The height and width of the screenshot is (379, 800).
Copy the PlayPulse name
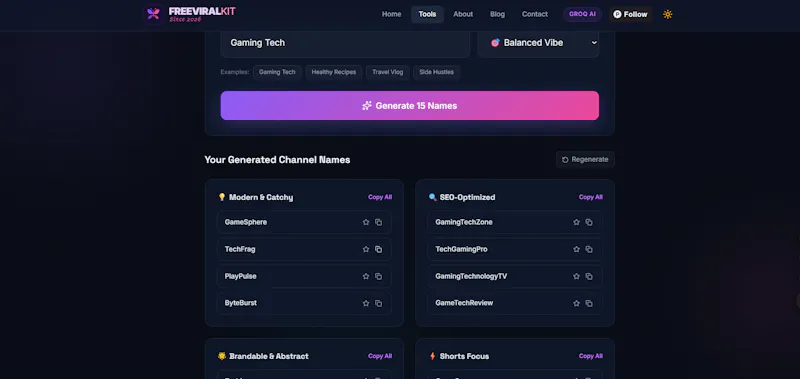pyautogui.click(x=379, y=276)
